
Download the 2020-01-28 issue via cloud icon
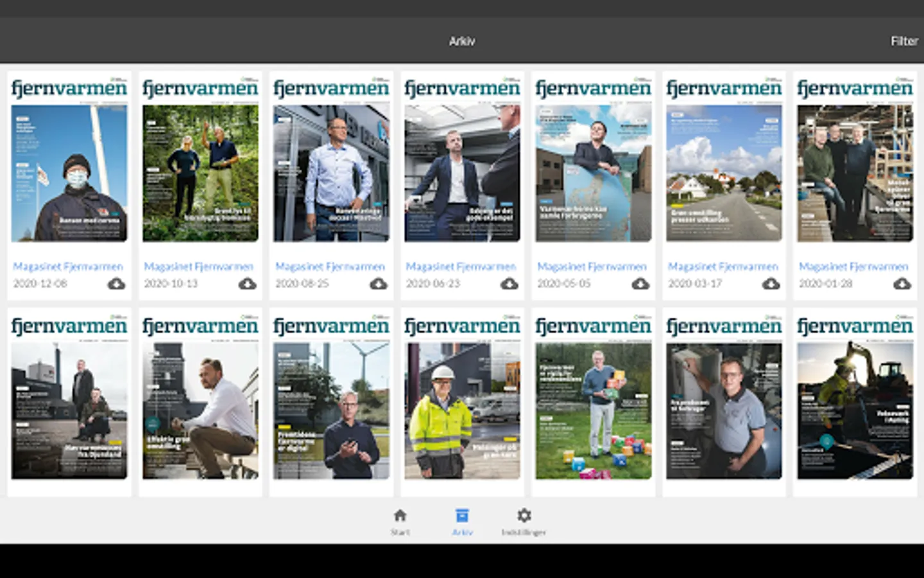pyautogui.click(x=902, y=283)
